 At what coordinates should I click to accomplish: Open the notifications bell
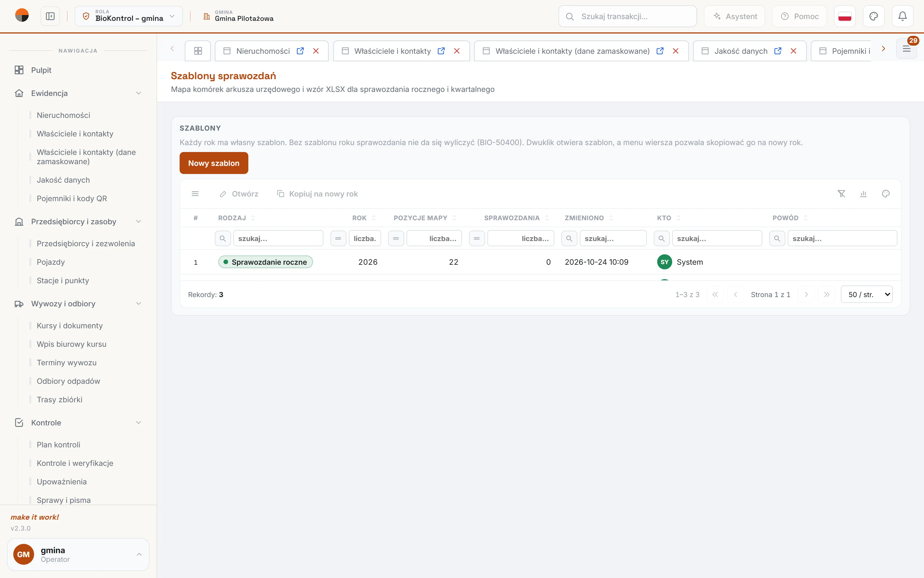coord(902,16)
